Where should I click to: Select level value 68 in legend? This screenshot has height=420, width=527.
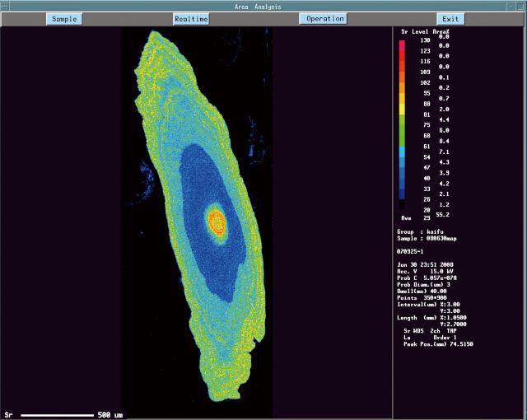click(x=427, y=136)
